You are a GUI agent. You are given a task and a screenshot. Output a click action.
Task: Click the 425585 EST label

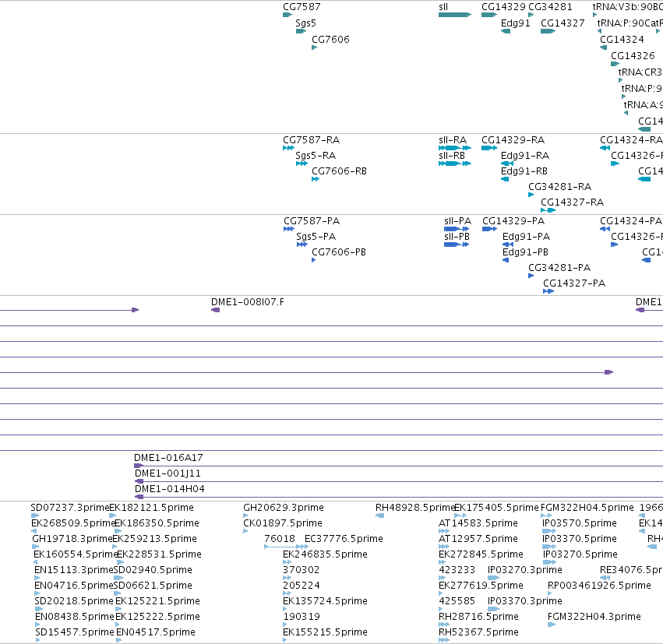pos(457,601)
